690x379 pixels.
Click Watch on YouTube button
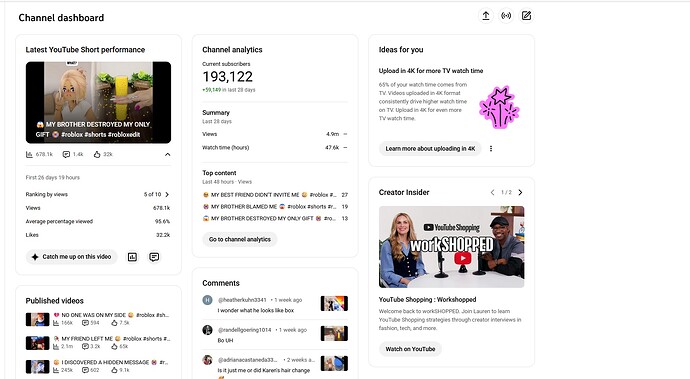[411, 349]
